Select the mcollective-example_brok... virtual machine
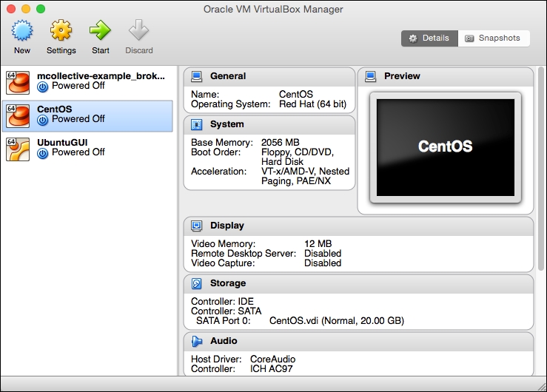The height and width of the screenshot is (392, 547). (x=87, y=83)
